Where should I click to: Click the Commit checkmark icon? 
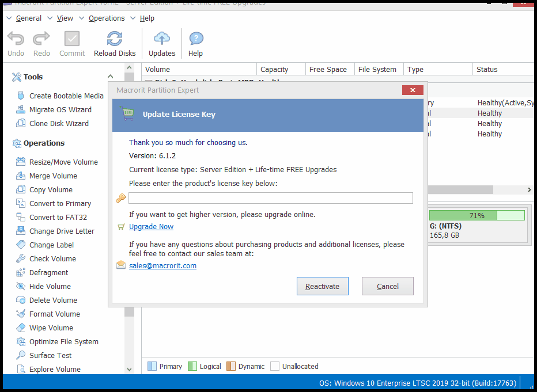pyautogui.click(x=72, y=39)
